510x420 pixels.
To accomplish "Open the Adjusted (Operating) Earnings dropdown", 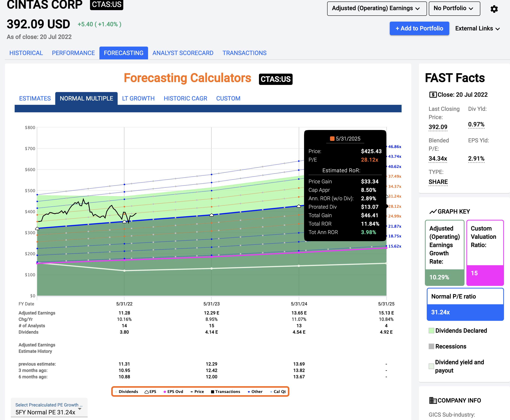I will coord(377,8).
